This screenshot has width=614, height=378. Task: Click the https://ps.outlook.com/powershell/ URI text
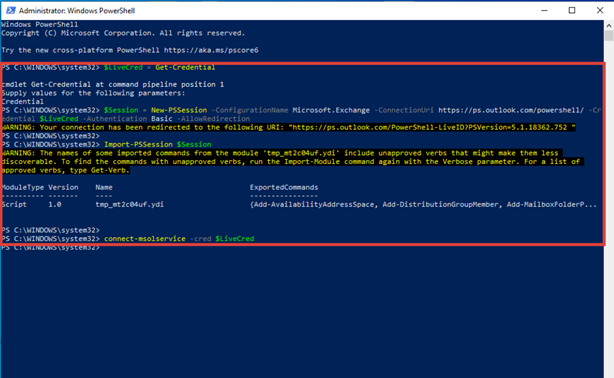(511, 110)
